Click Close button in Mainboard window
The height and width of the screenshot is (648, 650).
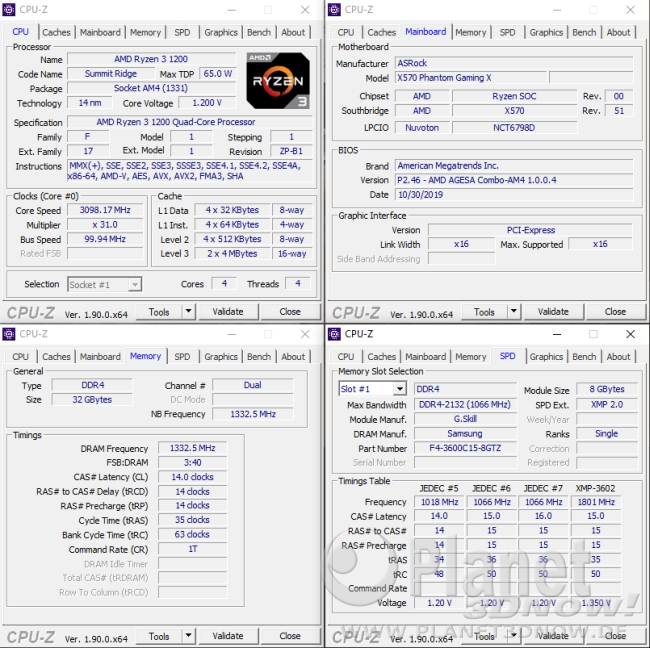pos(615,312)
